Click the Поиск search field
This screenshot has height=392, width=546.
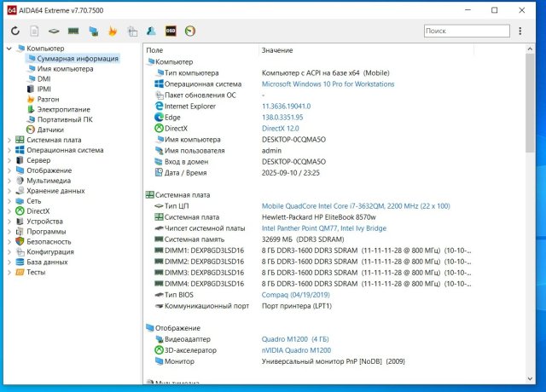click(x=467, y=31)
